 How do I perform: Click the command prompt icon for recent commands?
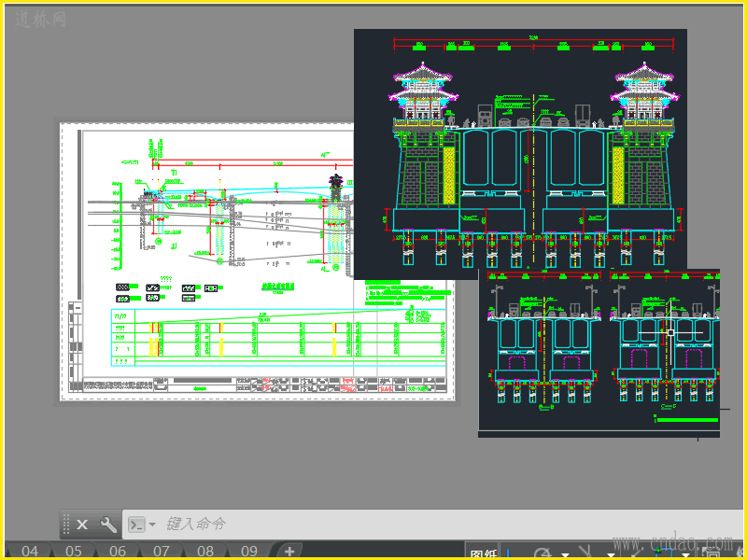(136, 525)
